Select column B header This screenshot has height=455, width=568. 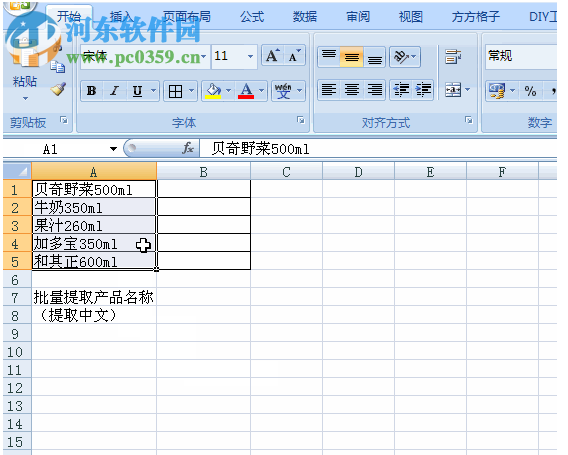[x=204, y=172]
